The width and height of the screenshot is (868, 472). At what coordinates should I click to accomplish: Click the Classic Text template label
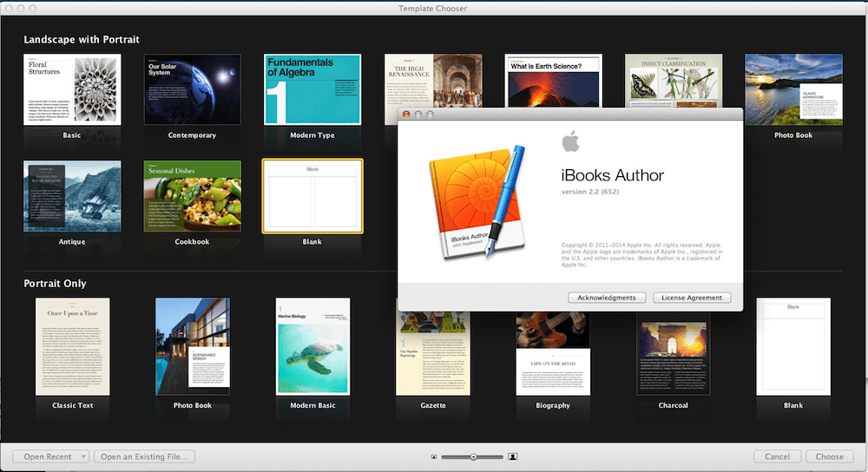[x=73, y=405]
